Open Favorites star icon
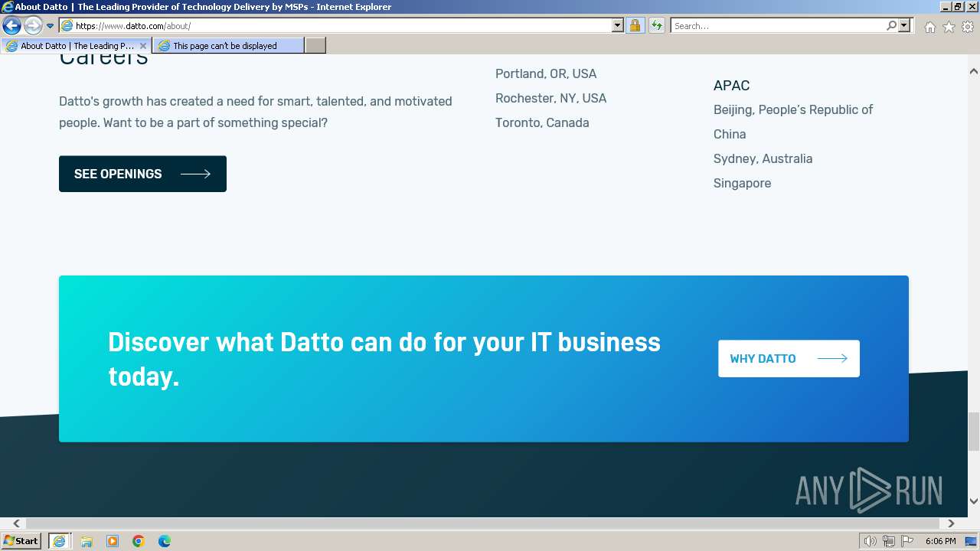The height and width of the screenshot is (551, 980). coord(949,27)
